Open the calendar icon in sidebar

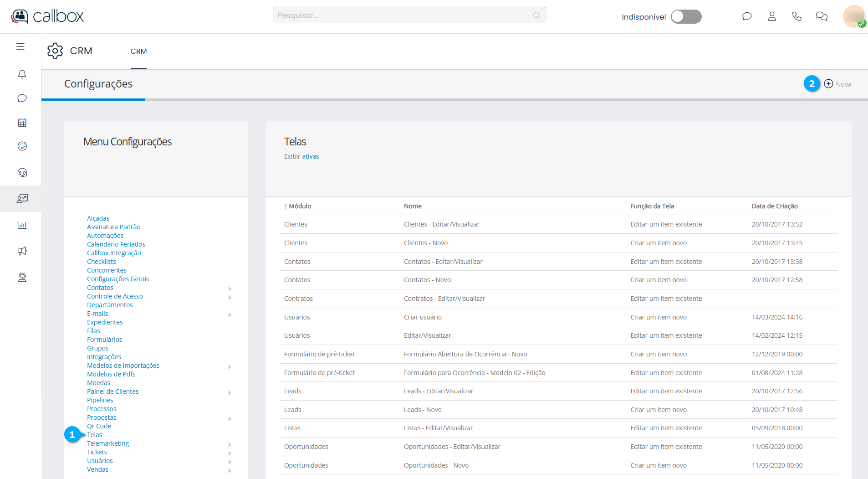[22, 123]
